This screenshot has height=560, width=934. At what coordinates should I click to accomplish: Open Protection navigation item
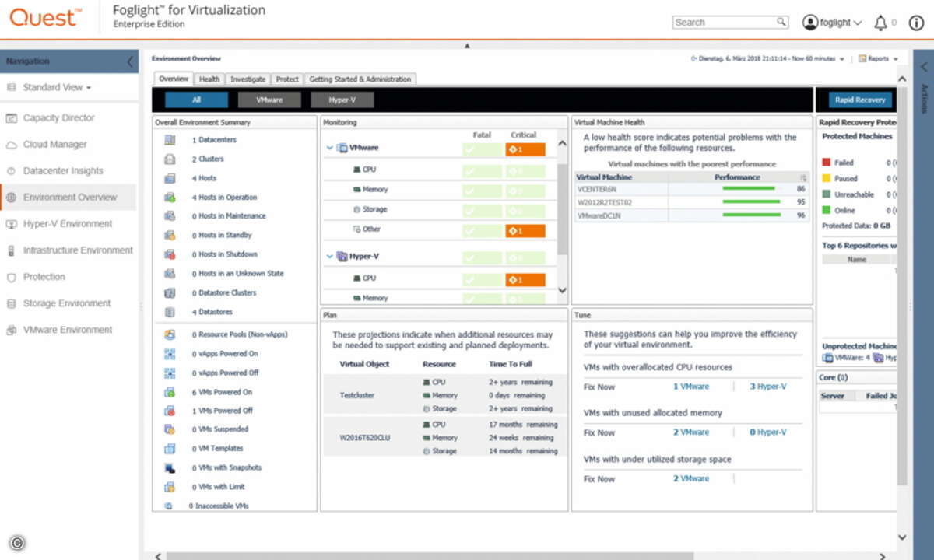point(44,277)
